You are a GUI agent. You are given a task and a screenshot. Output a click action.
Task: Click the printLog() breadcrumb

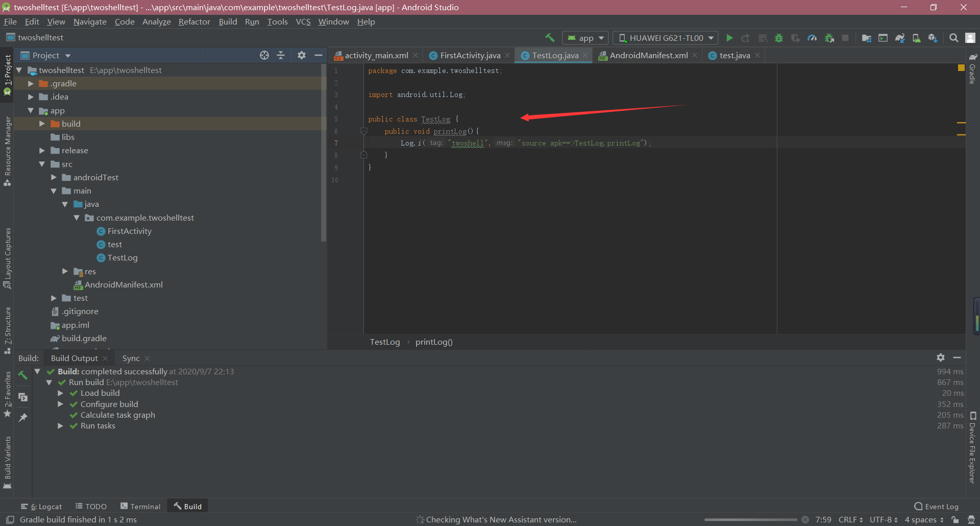coord(434,342)
